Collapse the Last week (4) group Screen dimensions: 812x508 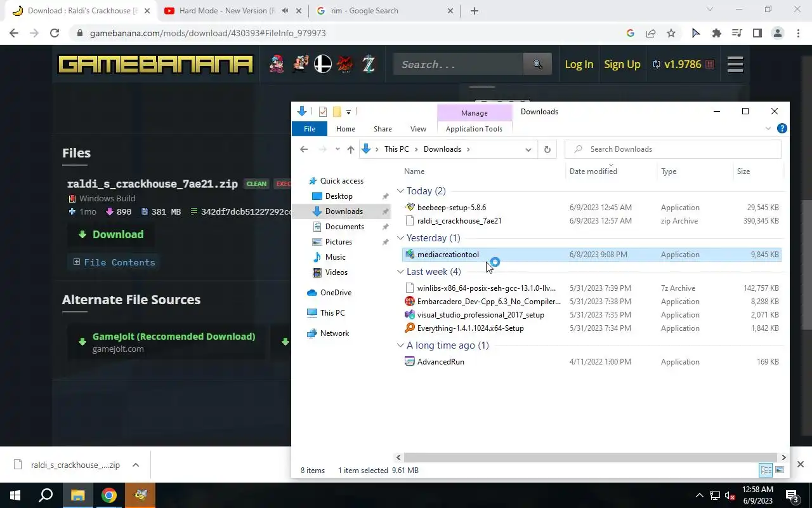(401, 272)
